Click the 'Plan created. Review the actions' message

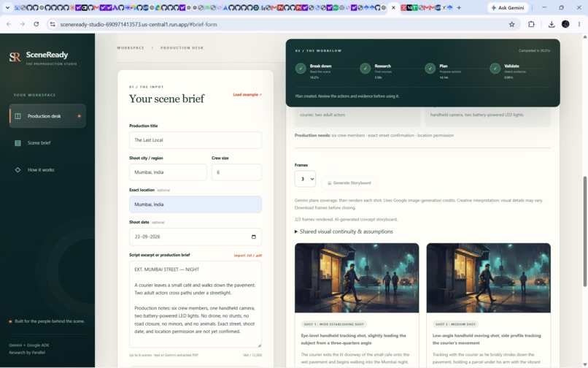coord(347,96)
